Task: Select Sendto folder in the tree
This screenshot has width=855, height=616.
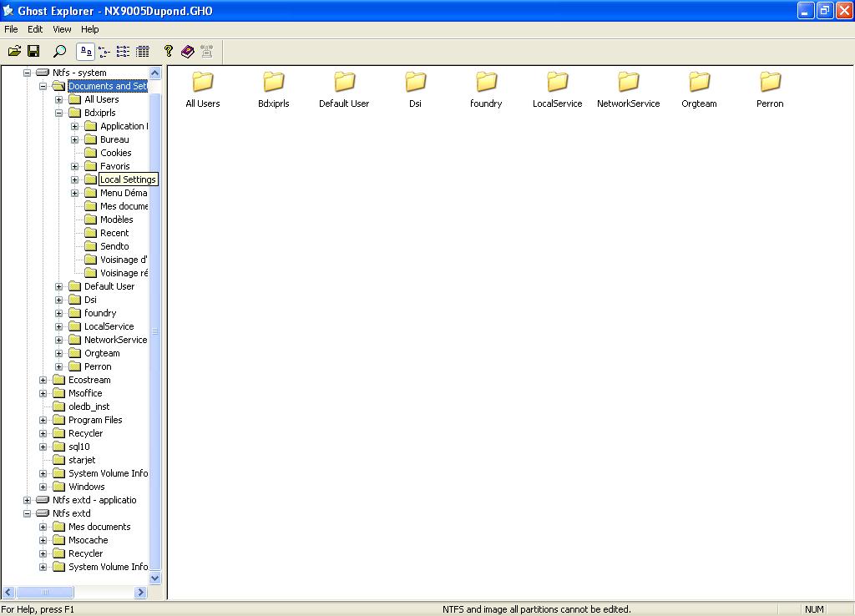Action: point(114,246)
